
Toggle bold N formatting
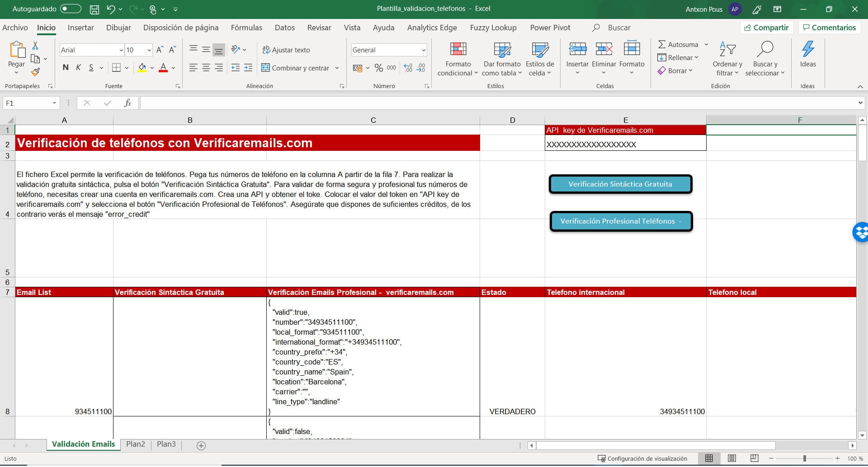66,68
